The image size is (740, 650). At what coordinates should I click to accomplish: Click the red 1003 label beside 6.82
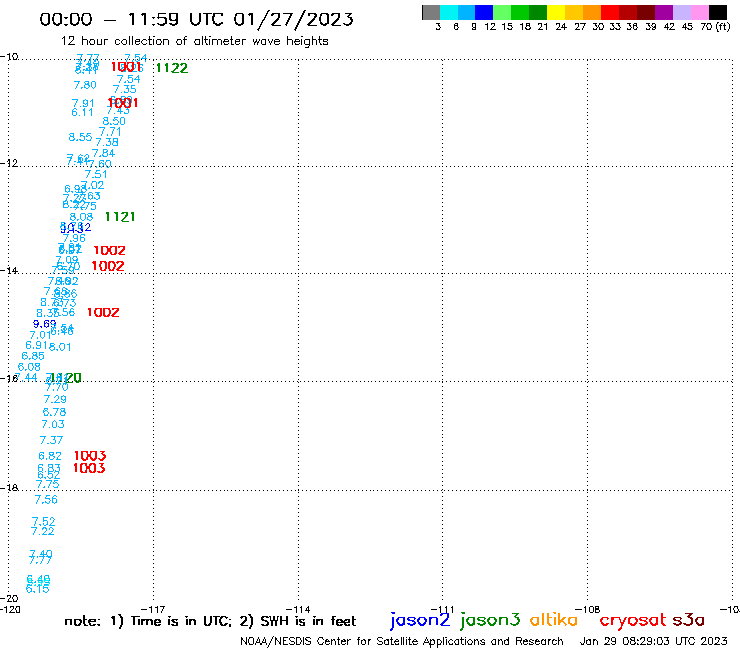pos(90,456)
